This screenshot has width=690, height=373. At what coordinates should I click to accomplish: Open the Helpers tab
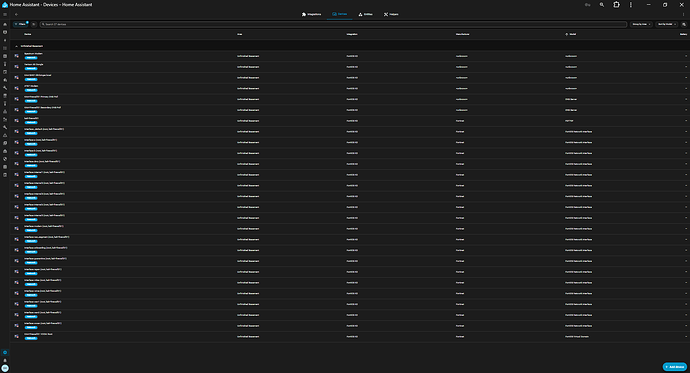click(x=391, y=15)
